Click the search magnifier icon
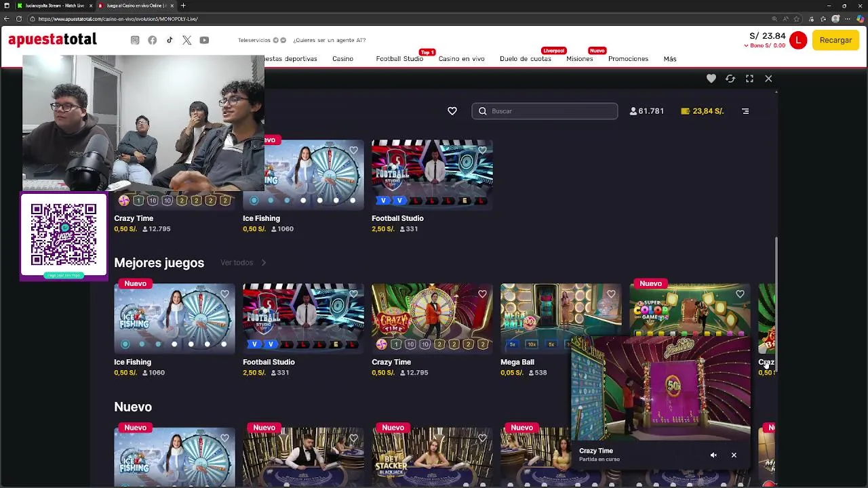The image size is (868, 488). [483, 111]
